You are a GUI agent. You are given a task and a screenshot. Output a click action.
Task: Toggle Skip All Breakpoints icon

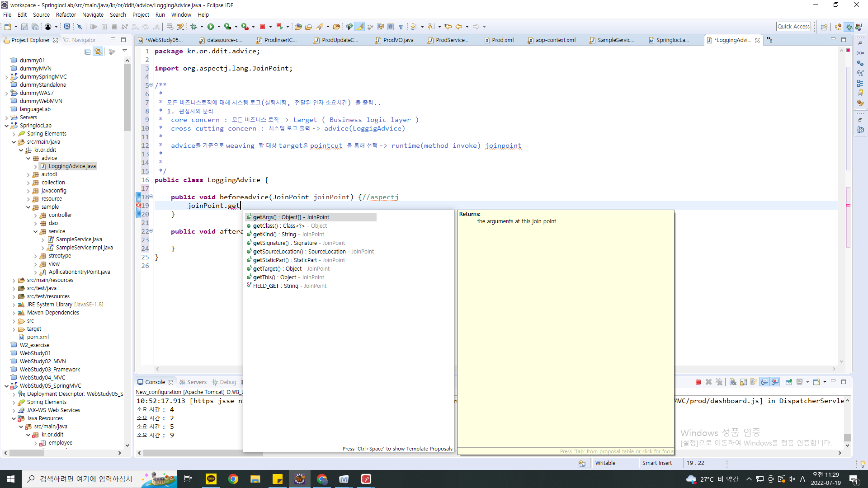(x=80, y=27)
